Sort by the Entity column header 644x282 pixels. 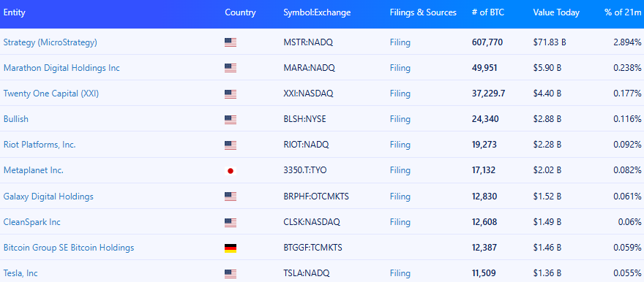pyautogui.click(x=15, y=12)
